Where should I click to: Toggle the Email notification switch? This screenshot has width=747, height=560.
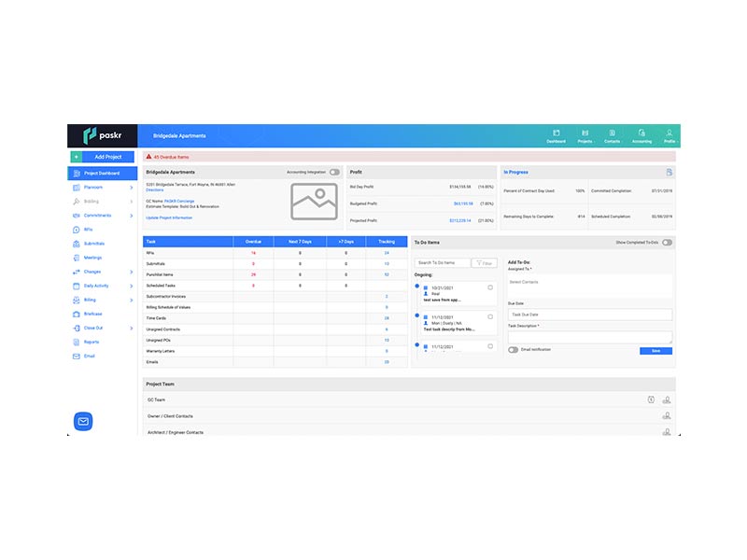coord(513,349)
